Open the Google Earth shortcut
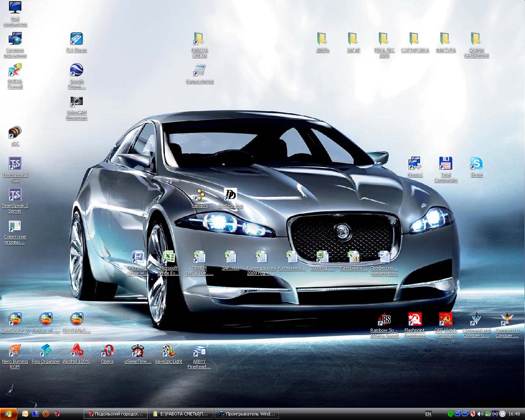The image size is (525, 420). point(77,70)
